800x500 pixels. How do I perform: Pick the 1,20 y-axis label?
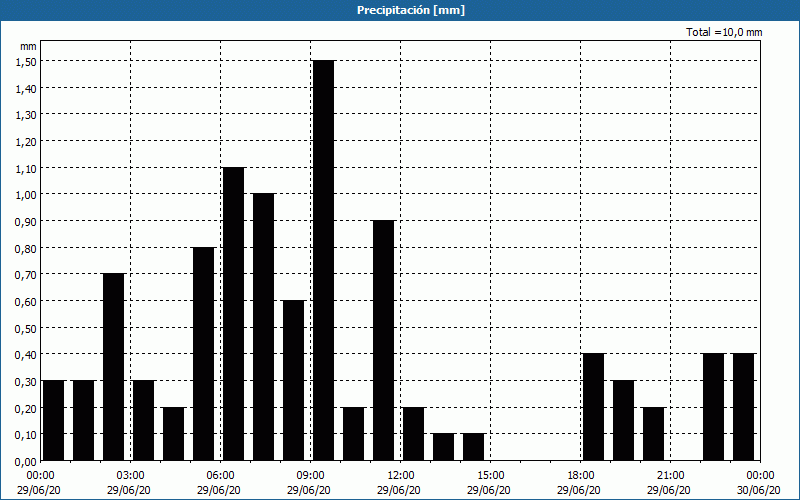click(26, 141)
